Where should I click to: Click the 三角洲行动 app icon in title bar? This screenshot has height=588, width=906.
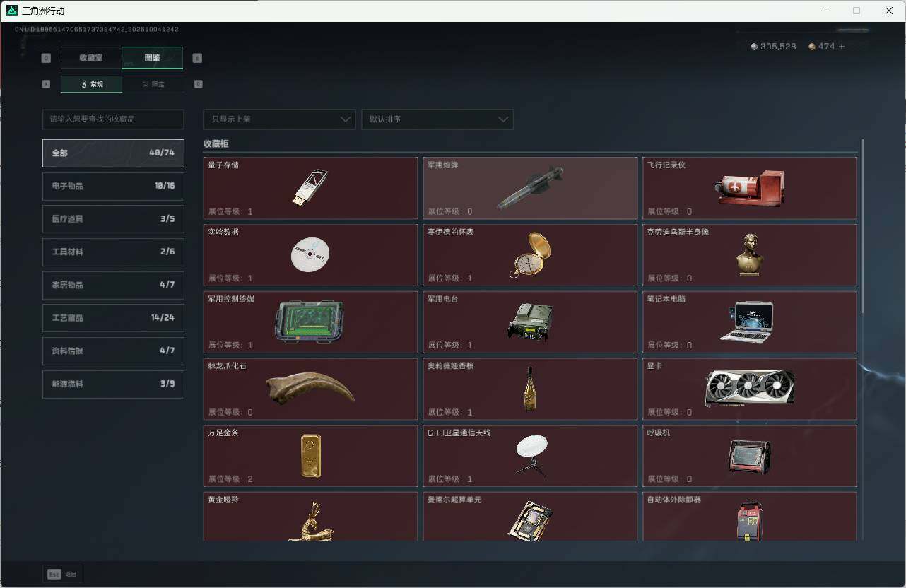12,11
